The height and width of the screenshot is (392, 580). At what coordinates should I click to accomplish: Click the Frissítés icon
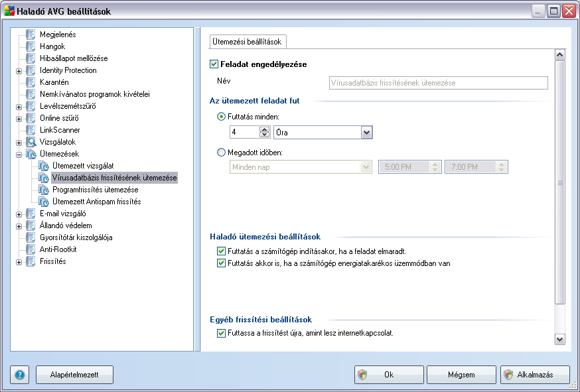pyautogui.click(x=31, y=261)
